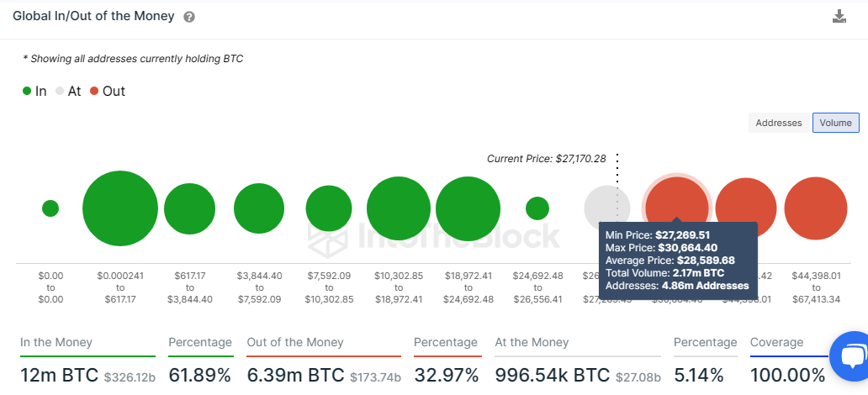The height and width of the screenshot is (395, 868).
Task: Click bubble for $10,302.85 to $18,972.41
Action: [x=399, y=208]
